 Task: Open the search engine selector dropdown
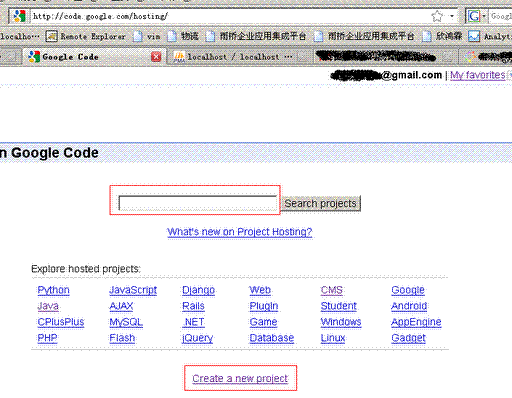(484, 16)
